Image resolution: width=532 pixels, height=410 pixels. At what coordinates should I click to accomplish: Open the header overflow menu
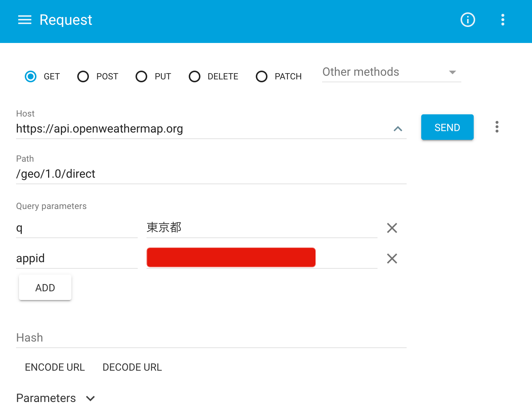[x=502, y=20]
